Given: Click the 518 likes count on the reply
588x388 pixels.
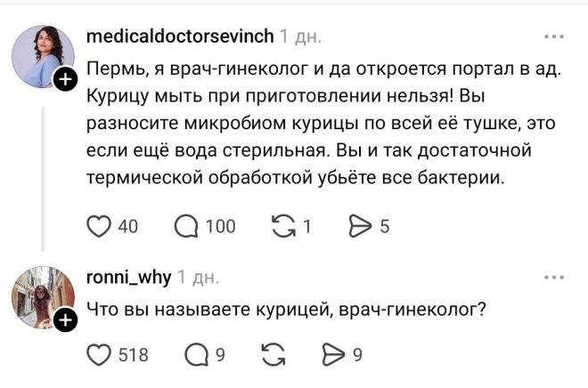Looking at the screenshot, I should [x=134, y=355].
